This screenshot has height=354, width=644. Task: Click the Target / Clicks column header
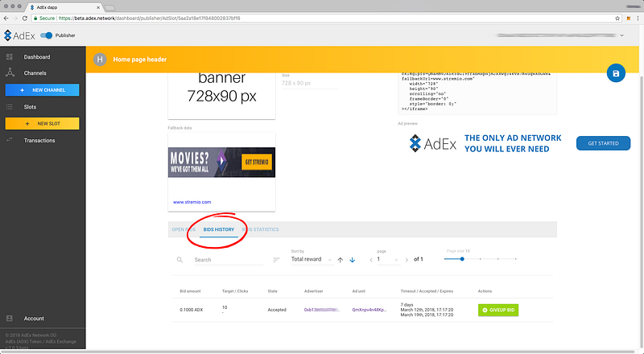coord(235,291)
